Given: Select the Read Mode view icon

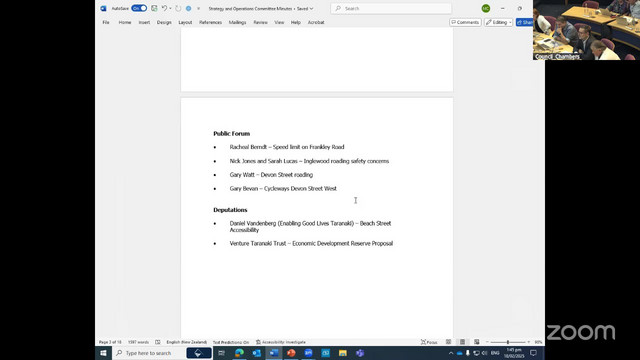Looking at the screenshot, I should pos(449,342).
